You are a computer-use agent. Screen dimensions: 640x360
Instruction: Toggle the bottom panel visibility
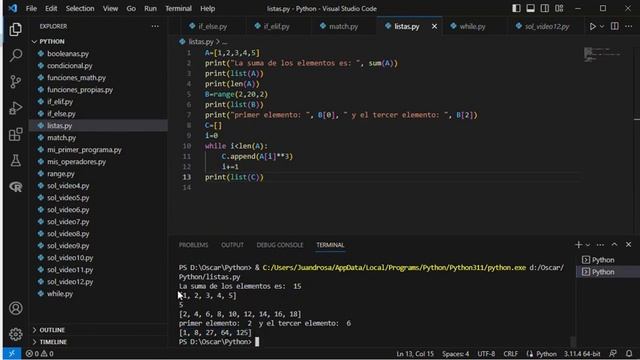pos(530,8)
